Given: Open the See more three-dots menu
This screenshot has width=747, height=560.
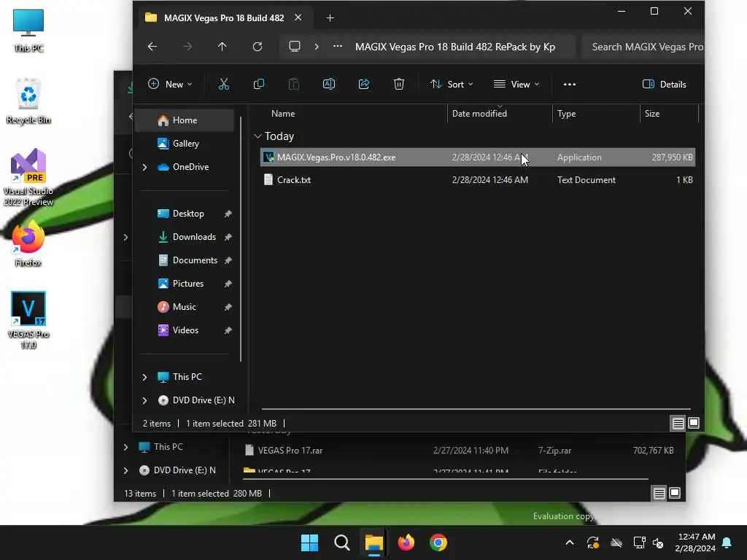Looking at the screenshot, I should tap(569, 85).
